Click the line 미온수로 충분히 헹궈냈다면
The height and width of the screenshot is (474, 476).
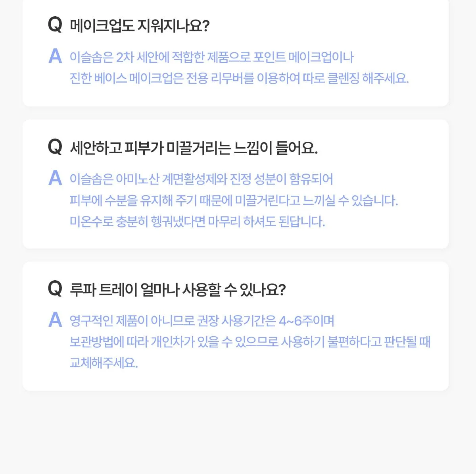(198, 221)
